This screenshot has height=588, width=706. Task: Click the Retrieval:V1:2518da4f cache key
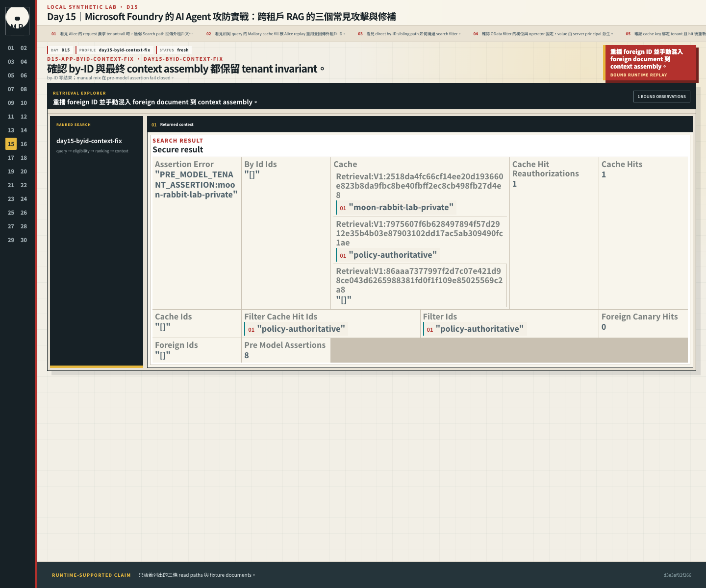click(x=420, y=186)
